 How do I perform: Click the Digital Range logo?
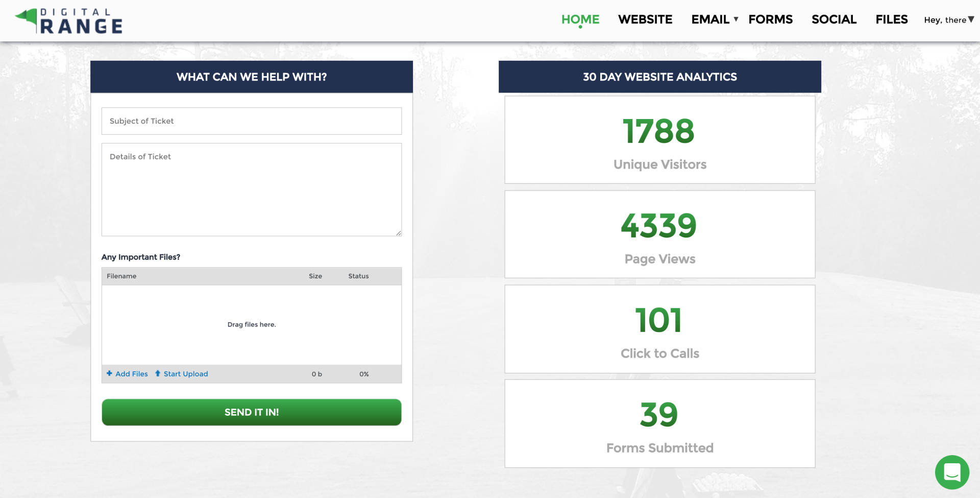click(x=68, y=20)
